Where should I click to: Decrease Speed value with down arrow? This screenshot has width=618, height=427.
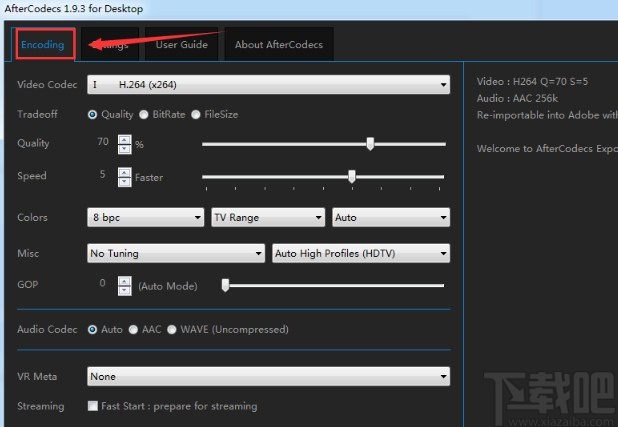(x=124, y=182)
